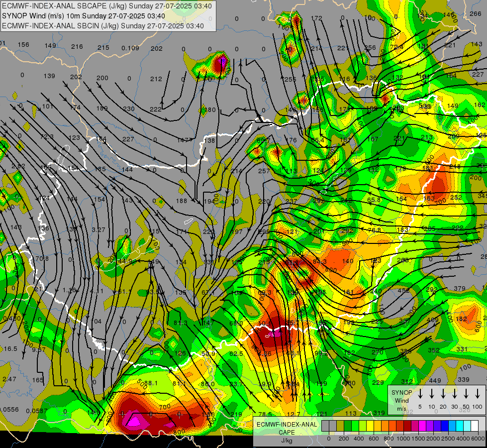This screenshot has width=487, height=448.
Task: Click the 'm/s' unit in wind legend
Action: 401,409
